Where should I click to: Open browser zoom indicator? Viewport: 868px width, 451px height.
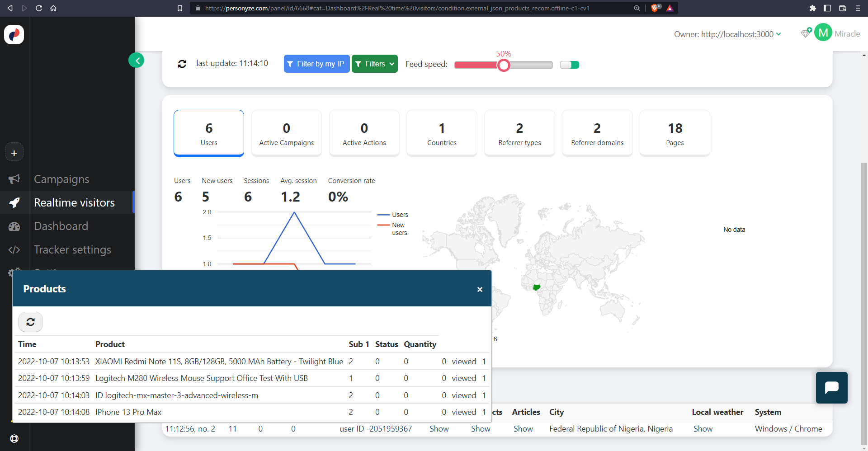click(637, 8)
